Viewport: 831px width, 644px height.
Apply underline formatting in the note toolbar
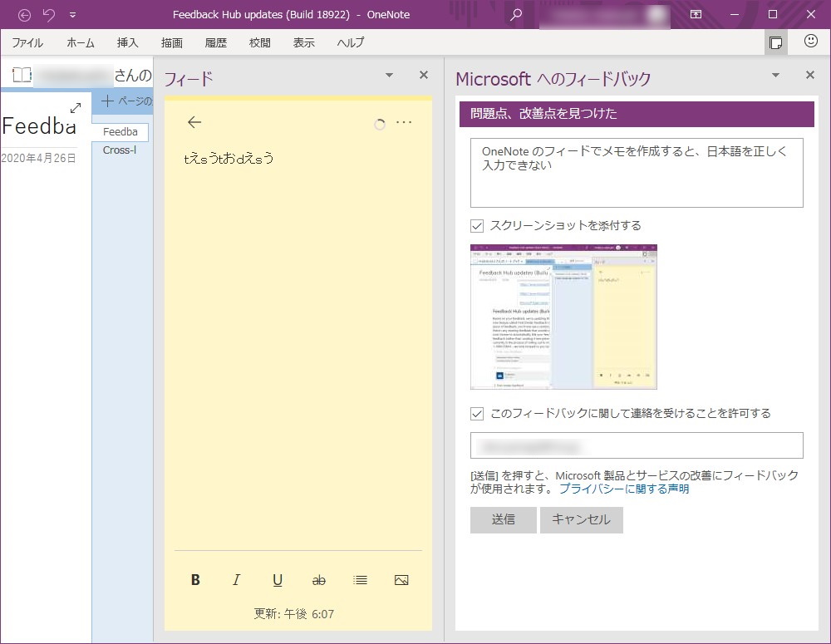click(278, 579)
